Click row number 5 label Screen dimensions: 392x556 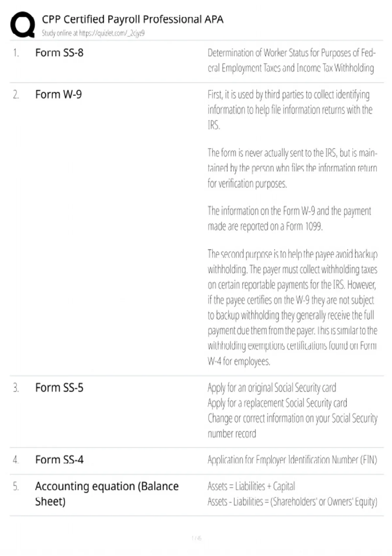16,486
